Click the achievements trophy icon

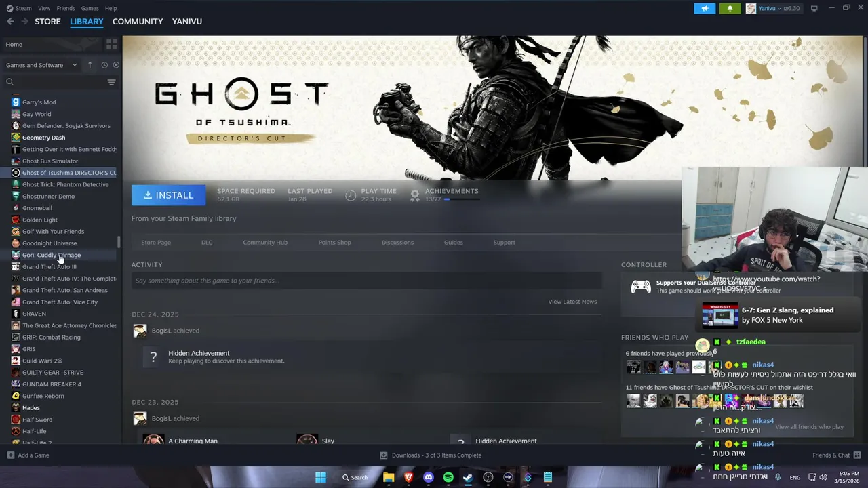(415, 195)
